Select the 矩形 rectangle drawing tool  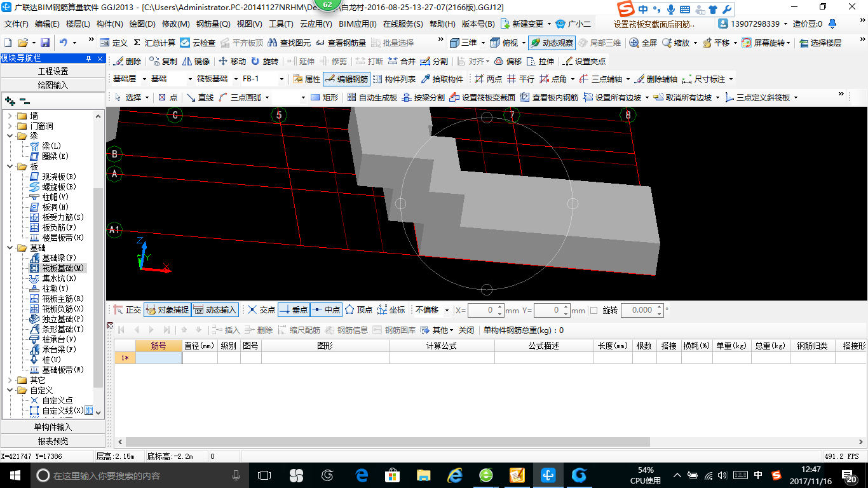click(324, 97)
